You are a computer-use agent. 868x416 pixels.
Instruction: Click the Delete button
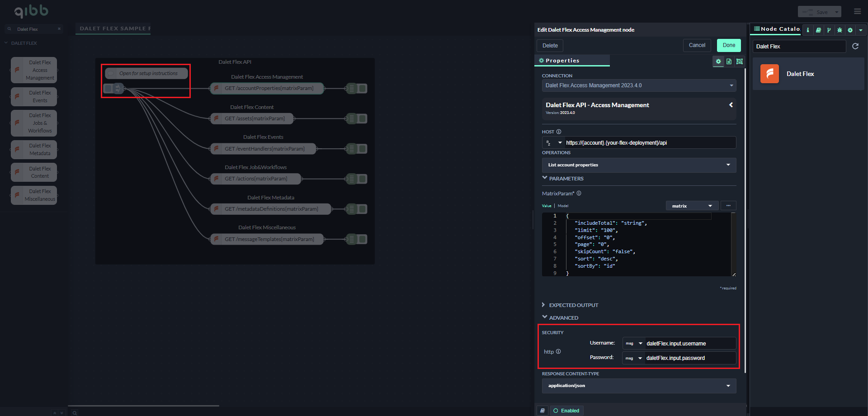[550, 46]
